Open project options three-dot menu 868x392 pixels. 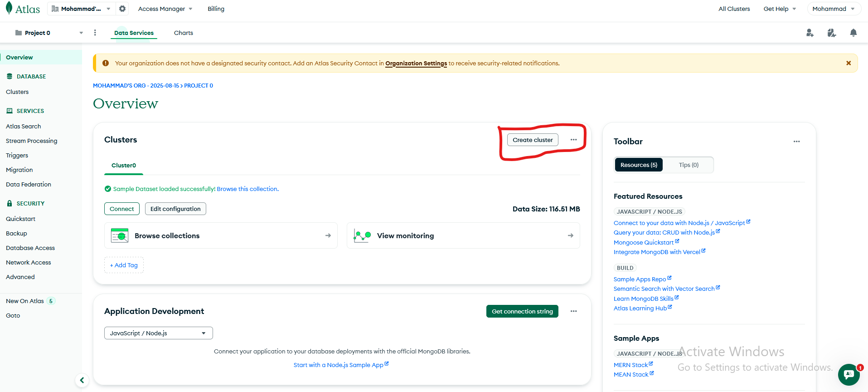(x=95, y=33)
